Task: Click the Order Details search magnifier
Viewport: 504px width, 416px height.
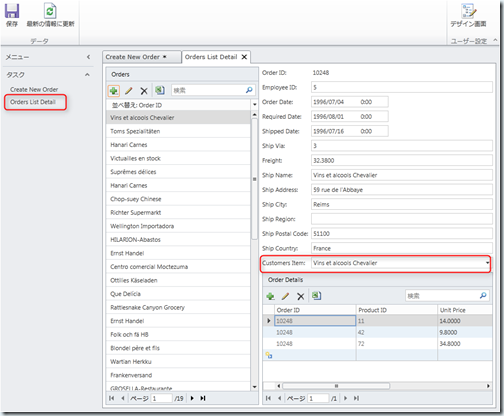Action: (x=483, y=295)
